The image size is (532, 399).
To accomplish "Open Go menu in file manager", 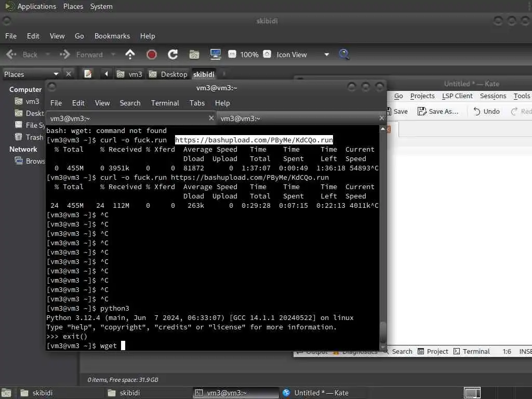I will pyautogui.click(x=79, y=36).
